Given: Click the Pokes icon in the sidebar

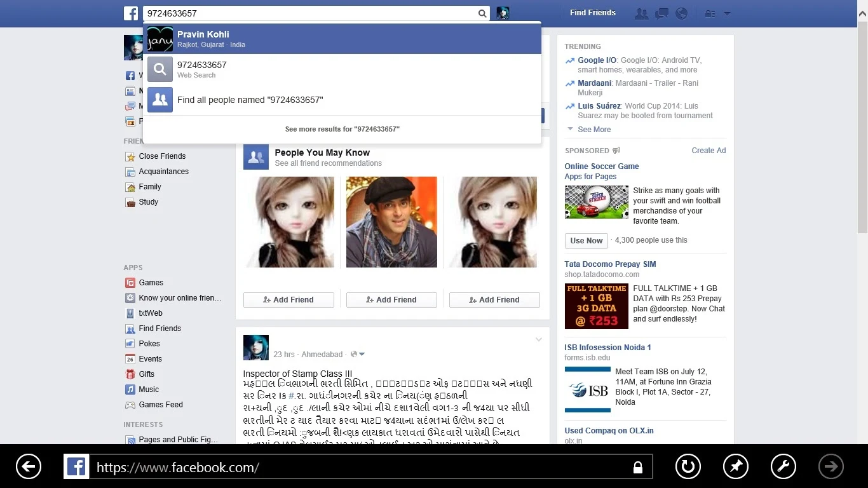Looking at the screenshot, I should [x=130, y=344].
